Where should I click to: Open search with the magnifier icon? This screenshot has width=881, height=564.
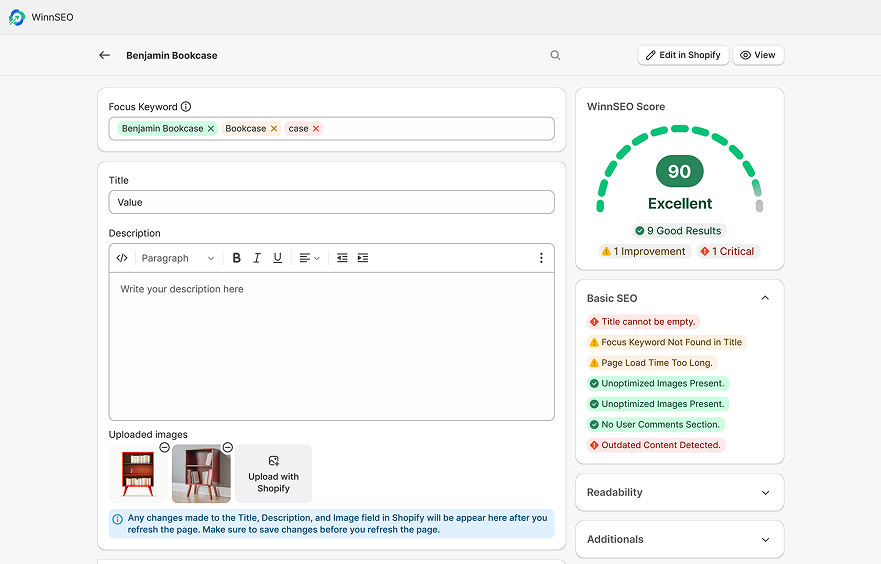tap(555, 55)
